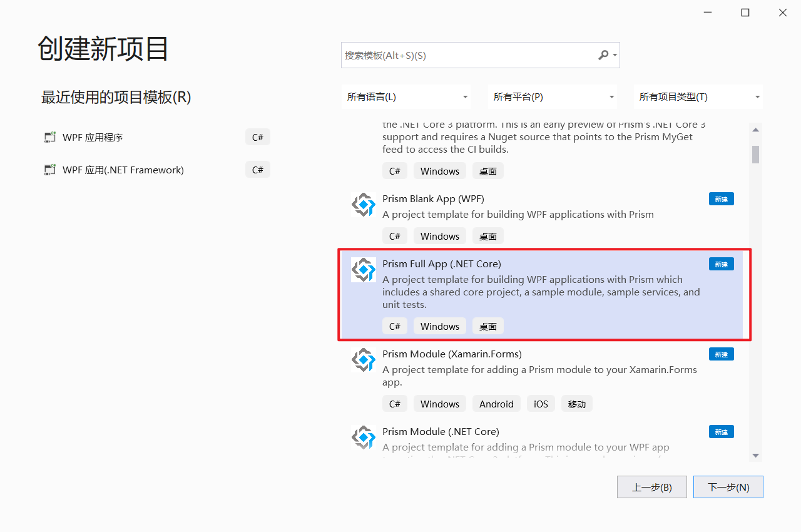This screenshot has width=801, height=532.
Task: Open the 所有语言 language filter dropdown
Action: point(406,97)
